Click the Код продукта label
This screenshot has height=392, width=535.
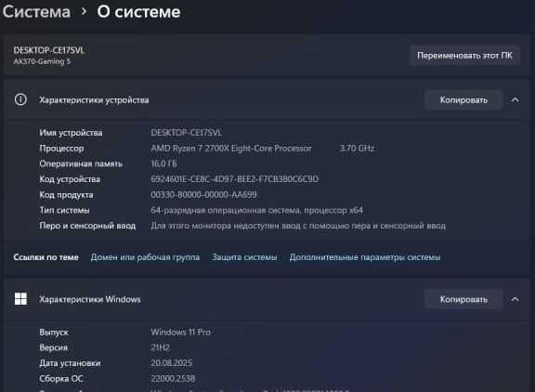click(x=66, y=194)
